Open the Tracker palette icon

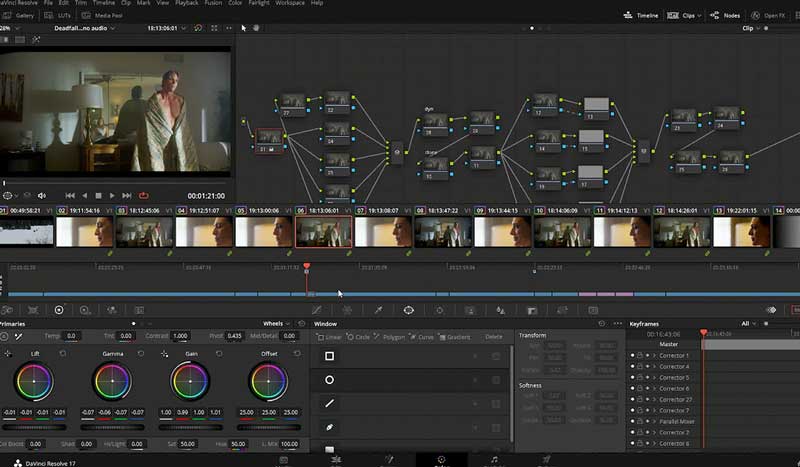click(x=439, y=310)
